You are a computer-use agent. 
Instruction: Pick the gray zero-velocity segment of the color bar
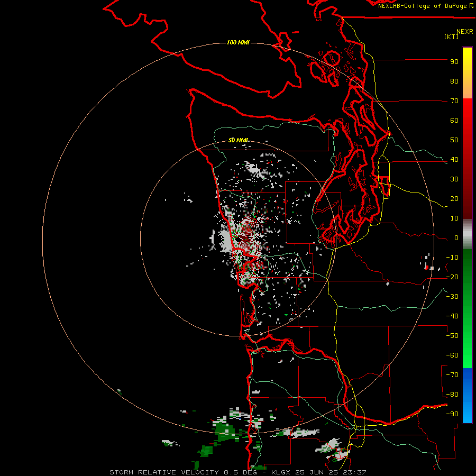click(467, 234)
